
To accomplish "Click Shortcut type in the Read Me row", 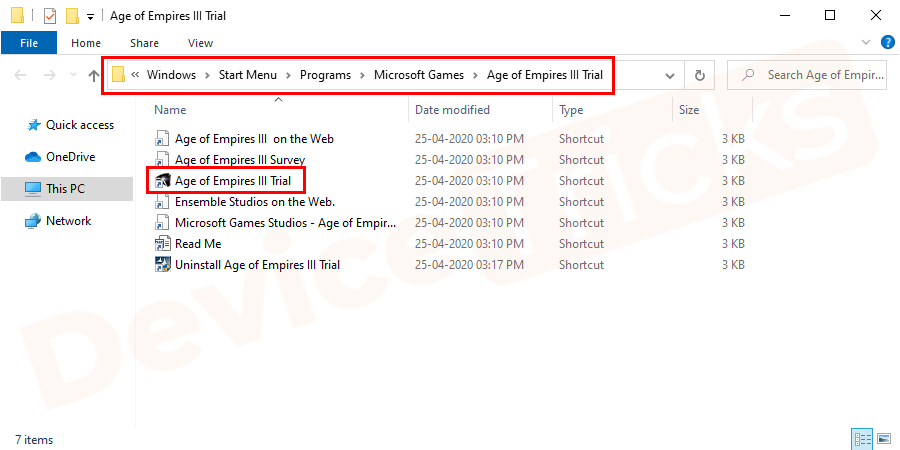I will click(581, 244).
